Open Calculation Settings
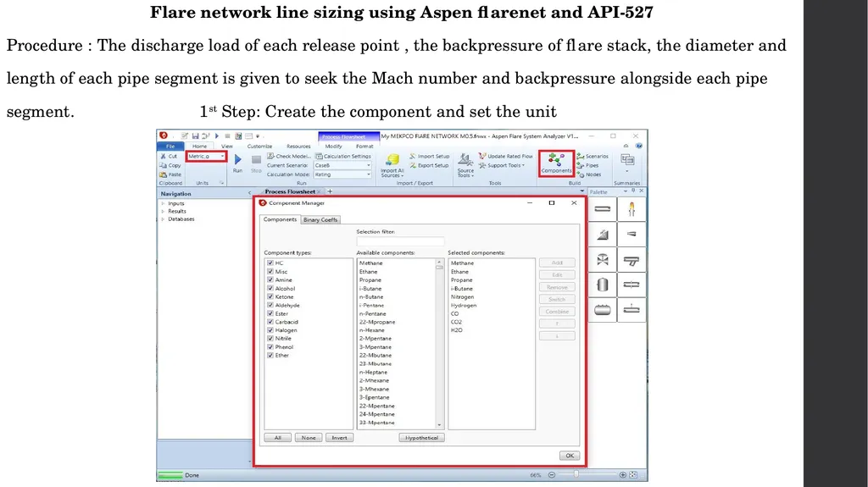Image resolution: width=868 pixels, height=487 pixels. 343,156
